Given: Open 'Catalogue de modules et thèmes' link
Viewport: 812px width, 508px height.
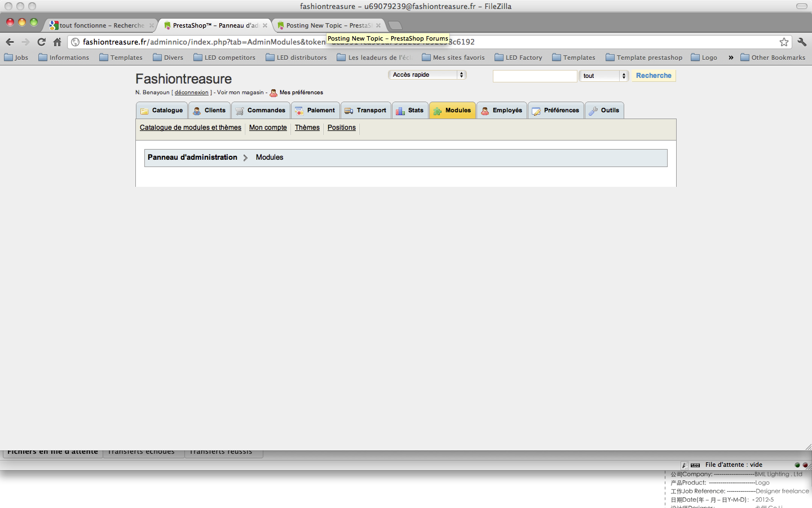Looking at the screenshot, I should point(191,128).
